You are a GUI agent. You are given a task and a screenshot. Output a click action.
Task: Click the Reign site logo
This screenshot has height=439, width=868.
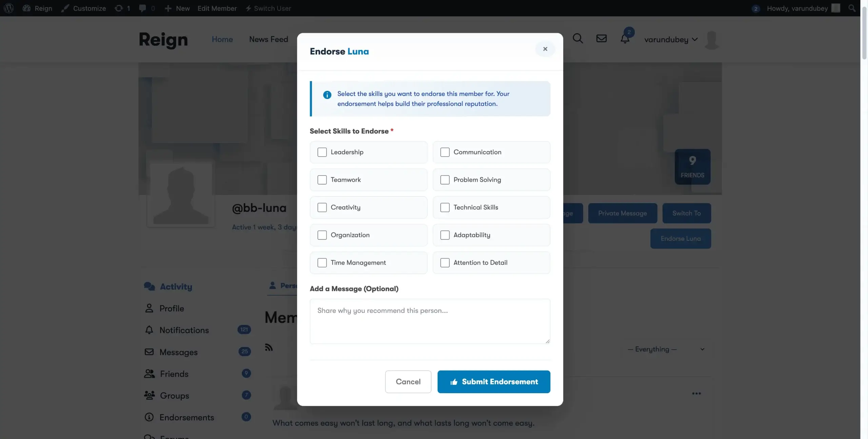tap(163, 39)
